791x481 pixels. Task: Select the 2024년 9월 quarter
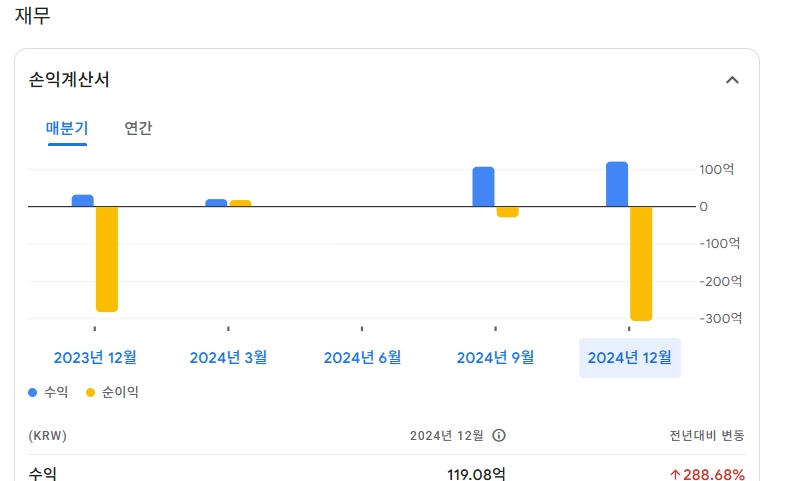[x=495, y=358]
